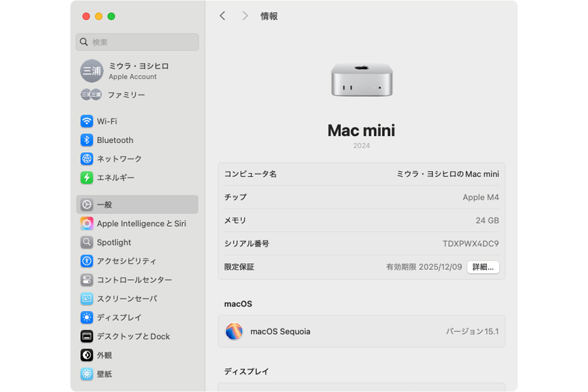Click the コンピュータ名 row label
Viewport: 588px width, 392px height.
tap(250, 174)
